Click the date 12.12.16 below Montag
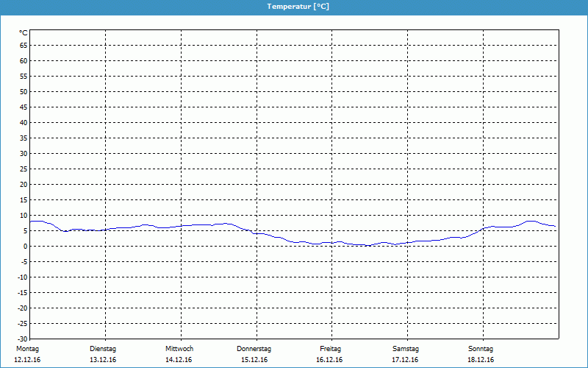Screen dimensions: 588x368 pos(29,360)
